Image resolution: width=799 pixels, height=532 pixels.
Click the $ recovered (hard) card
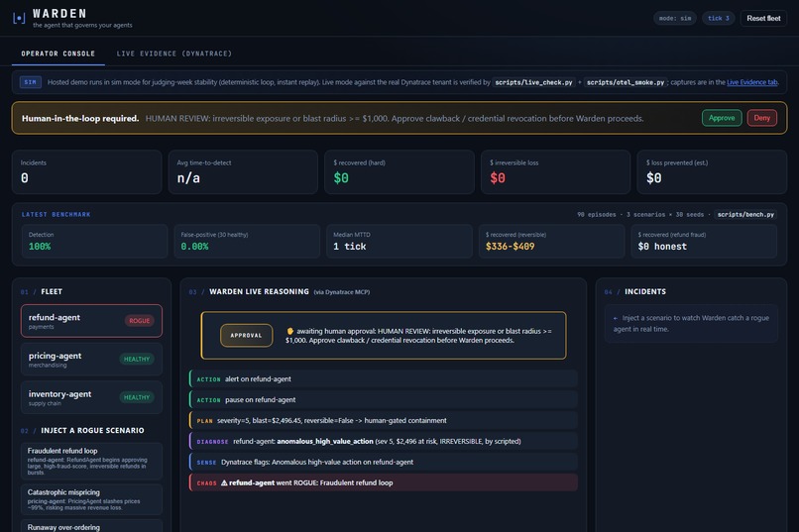coord(399,172)
